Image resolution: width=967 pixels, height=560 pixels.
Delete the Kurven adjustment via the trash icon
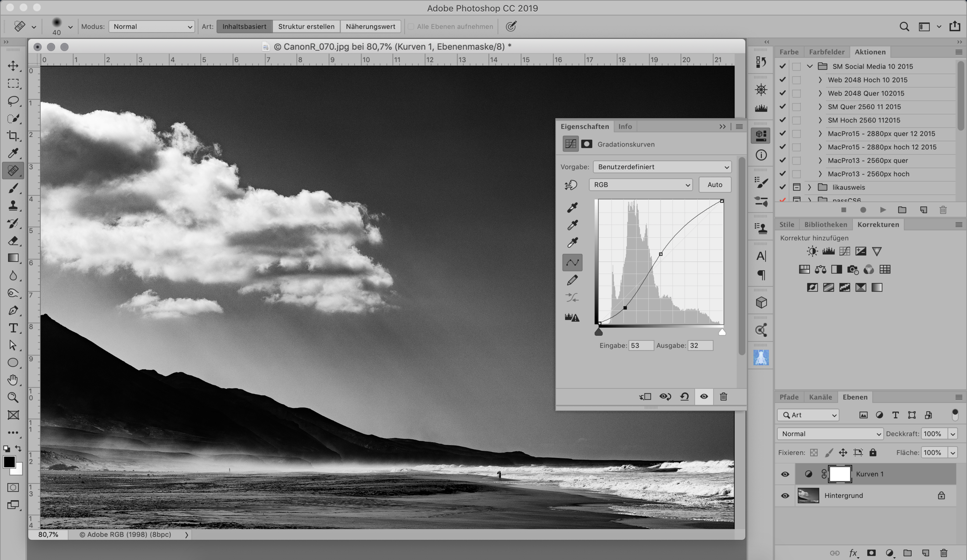click(x=723, y=397)
